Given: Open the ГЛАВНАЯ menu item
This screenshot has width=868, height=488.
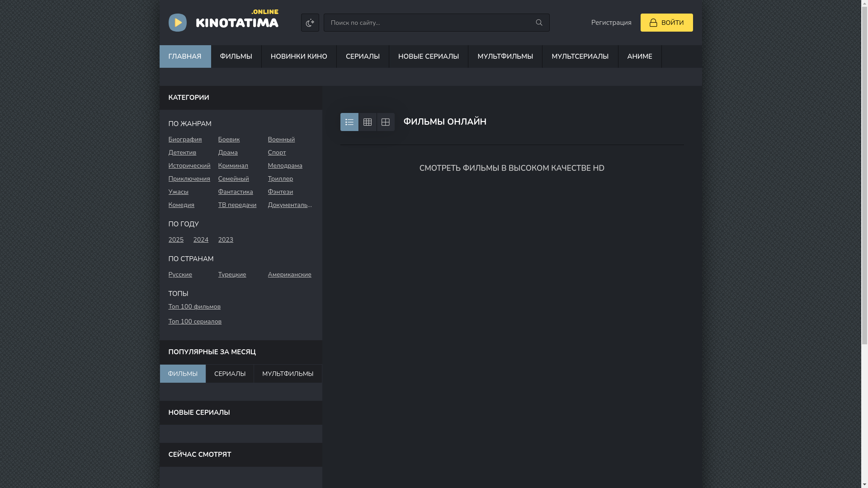Looking at the screenshot, I should pyautogui.click(x=185, y=56).
